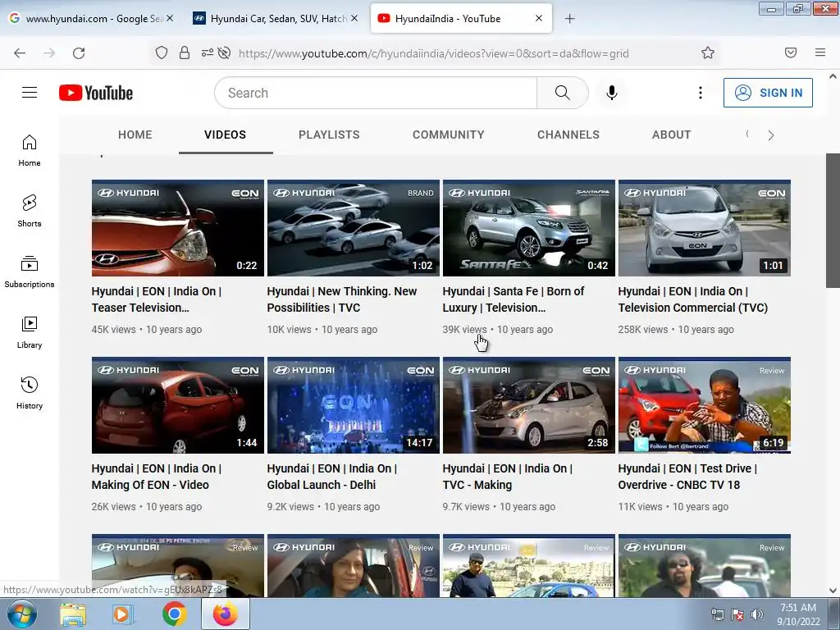Open 'Making Of EON - Video' title
840x630 pixels.
click(157, 477)
